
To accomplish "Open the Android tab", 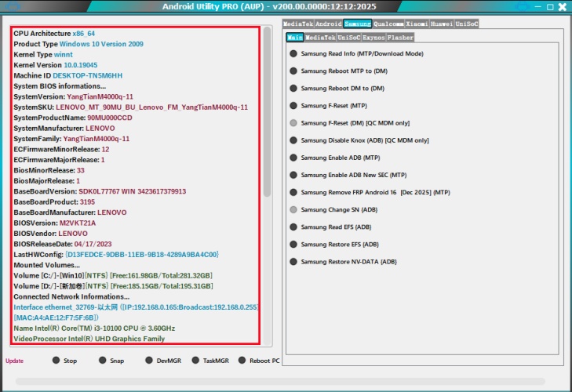I will 328,24.
